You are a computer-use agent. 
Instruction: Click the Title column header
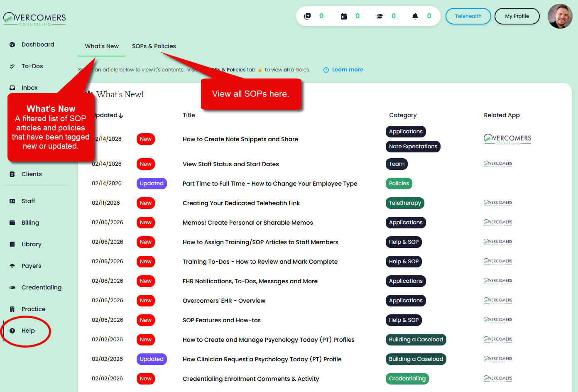pos(189,115)
